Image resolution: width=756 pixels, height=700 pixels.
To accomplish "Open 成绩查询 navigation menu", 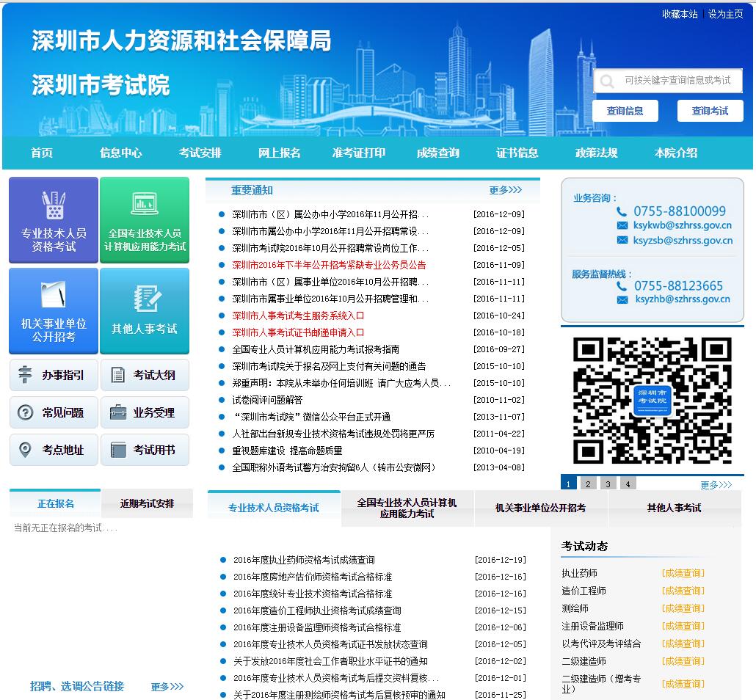I will point(437,153).
